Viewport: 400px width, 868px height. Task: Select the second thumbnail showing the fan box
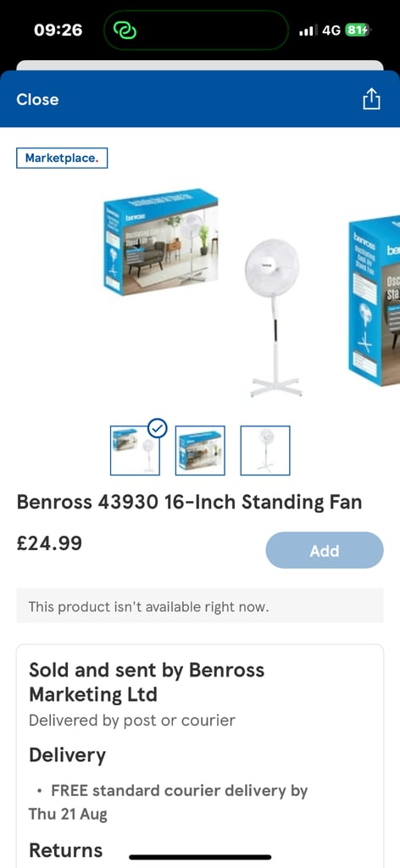[x=200, y=451]
